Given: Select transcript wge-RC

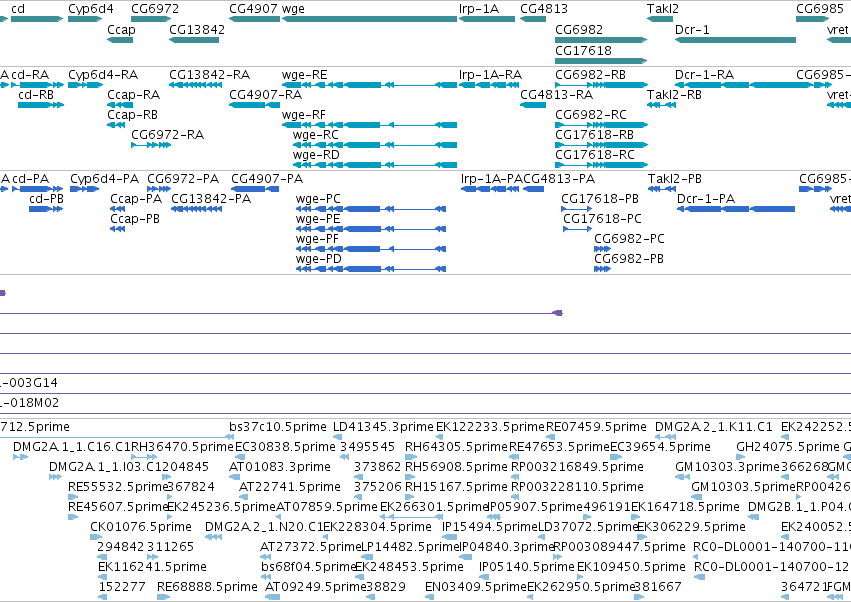Looking at the screenshot, I should pos(375,145).
